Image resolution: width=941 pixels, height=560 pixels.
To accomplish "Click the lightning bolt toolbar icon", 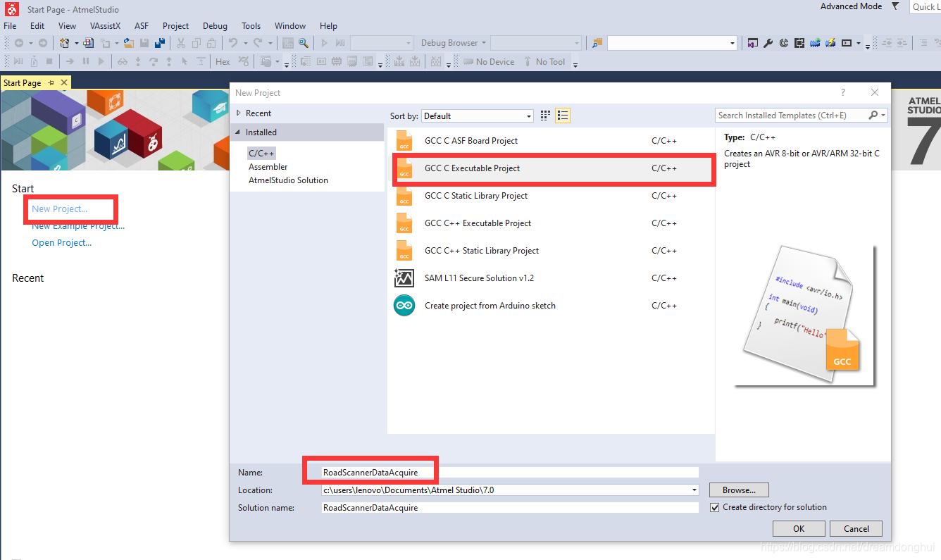I will 830,43.
